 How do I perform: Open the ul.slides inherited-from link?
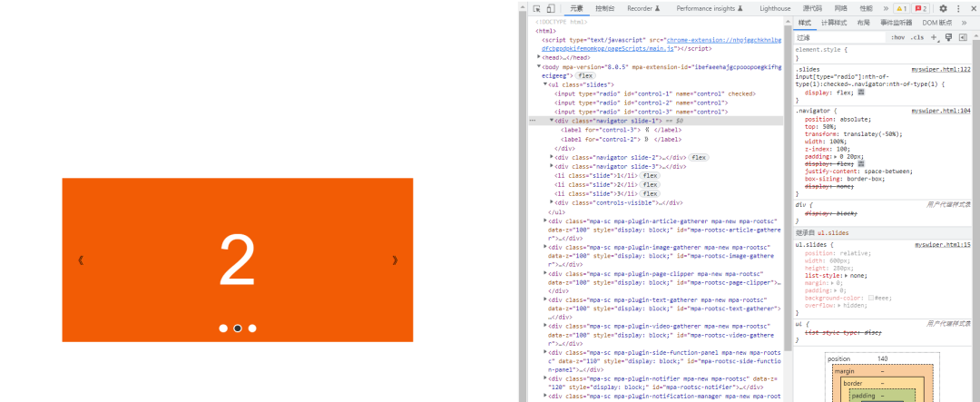831,233
